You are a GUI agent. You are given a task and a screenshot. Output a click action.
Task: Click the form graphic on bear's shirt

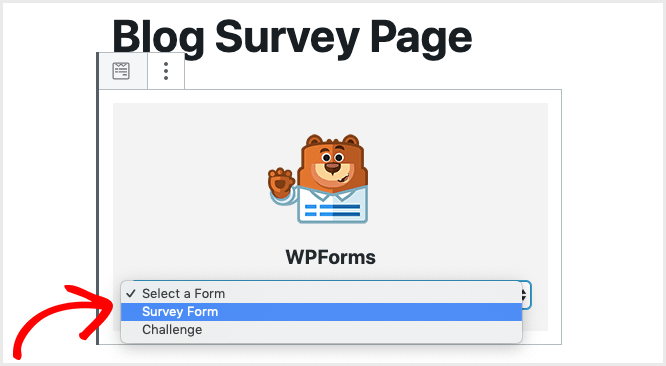[x=333, y=211]
